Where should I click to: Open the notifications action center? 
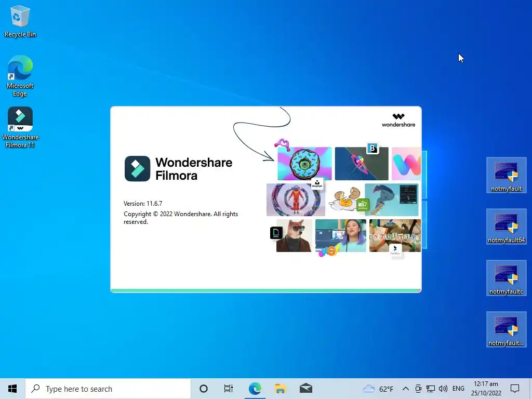pyautogui.click(x=515, y=389)
